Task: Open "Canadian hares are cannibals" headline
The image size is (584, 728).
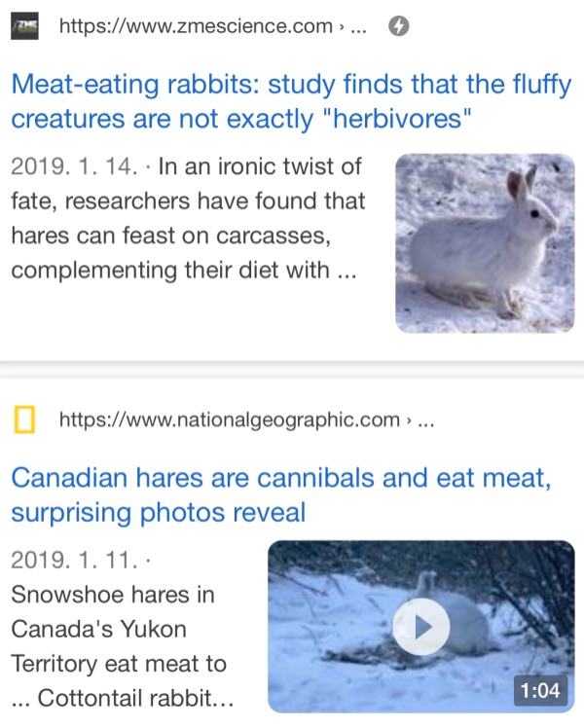Action: click(281, 478)
